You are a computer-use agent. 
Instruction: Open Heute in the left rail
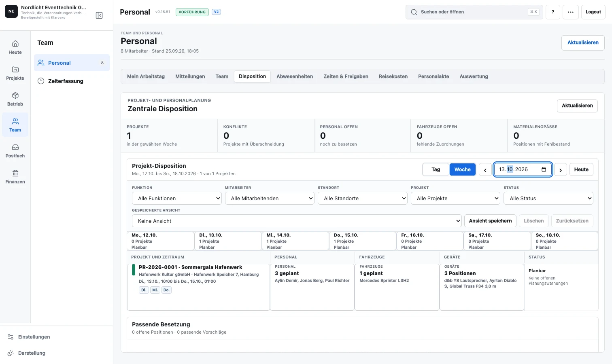point(15,47)
